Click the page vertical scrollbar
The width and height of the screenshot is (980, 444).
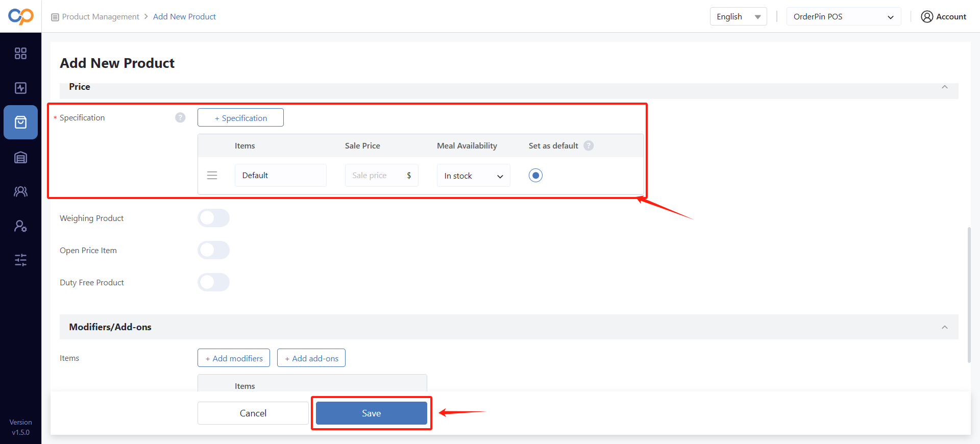969,295
